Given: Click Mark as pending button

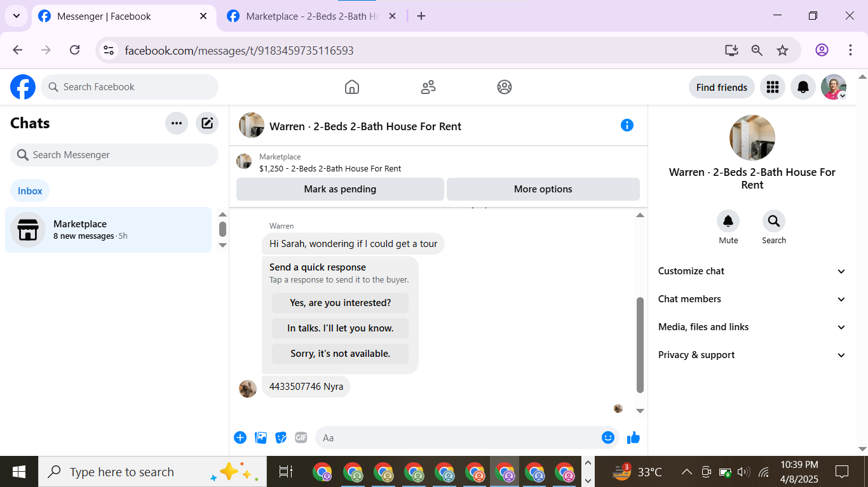Looking at the screenshot, I should (x=340, y=189).
